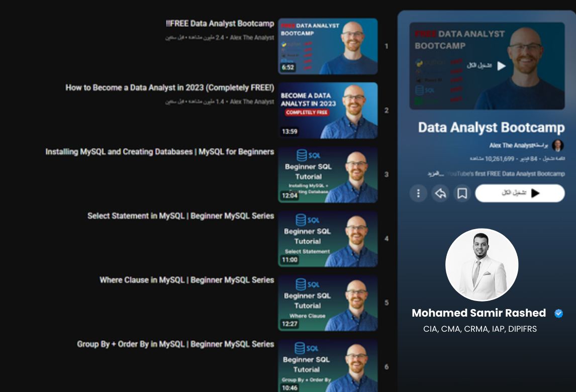Open the FREE Data Analyst Bootcamp video thumbnail
Screen dimensions: 576x392
[x=328, y=46]
